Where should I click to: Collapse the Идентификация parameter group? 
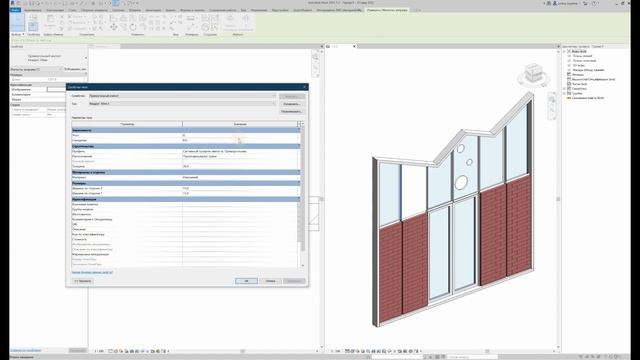click(x=298, y=199)
